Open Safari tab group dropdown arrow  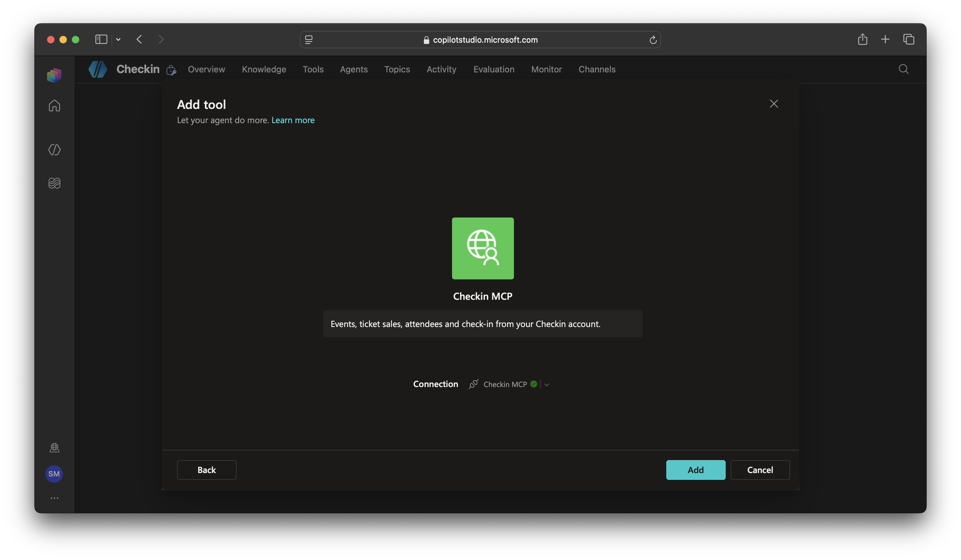click(118, 39)
